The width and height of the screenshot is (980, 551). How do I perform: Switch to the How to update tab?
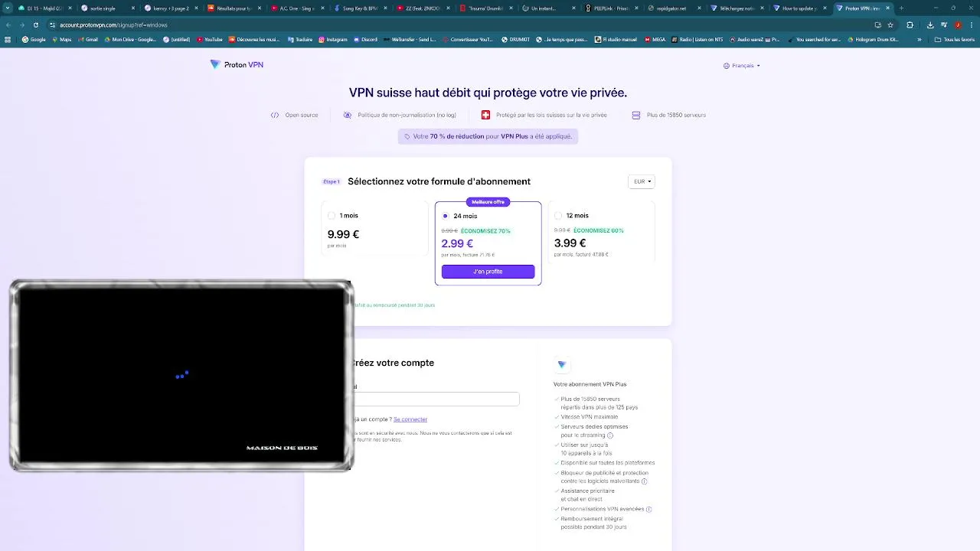tap(799, 8)
